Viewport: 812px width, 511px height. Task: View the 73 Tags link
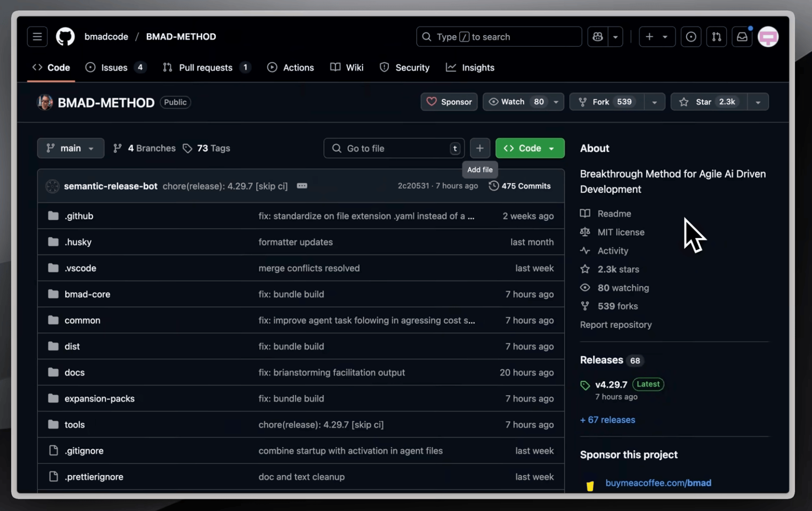click(x=206, y=148)
